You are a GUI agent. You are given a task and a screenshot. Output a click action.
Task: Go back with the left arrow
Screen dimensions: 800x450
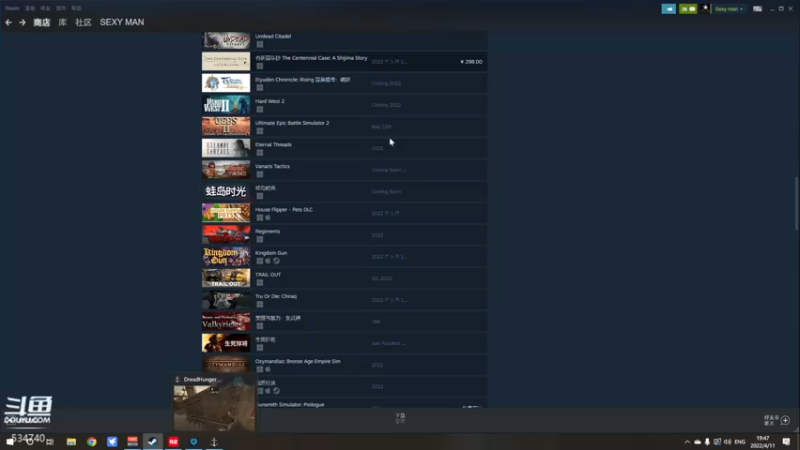[8, 22]
